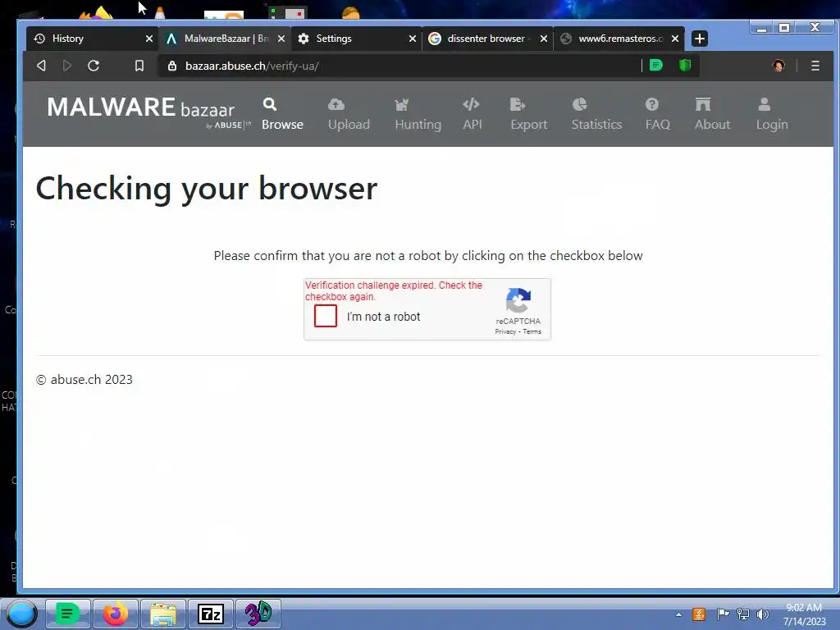Open the green browser icon in the taskbar
The width and height of the screenshot is (840, 630).
tap(67, 614)
